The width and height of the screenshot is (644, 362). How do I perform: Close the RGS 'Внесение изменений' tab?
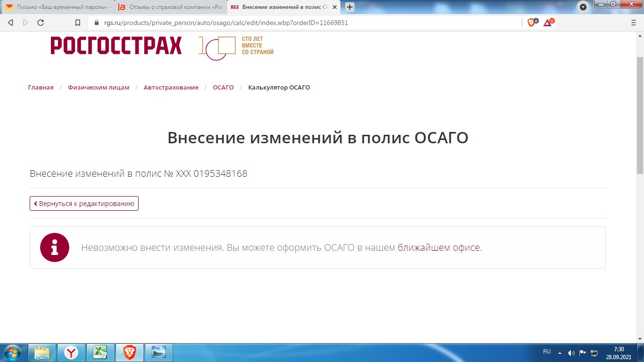coord(335,8)
